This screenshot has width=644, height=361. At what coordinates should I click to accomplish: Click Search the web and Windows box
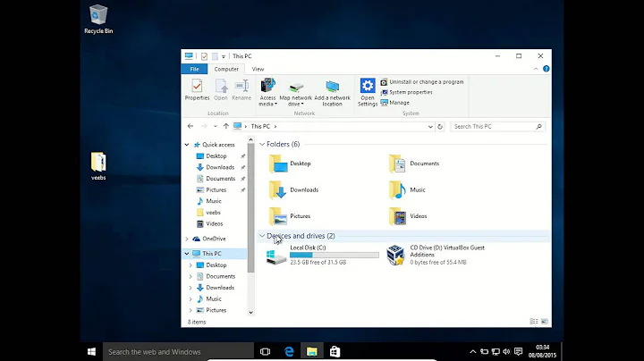(178, 352)
